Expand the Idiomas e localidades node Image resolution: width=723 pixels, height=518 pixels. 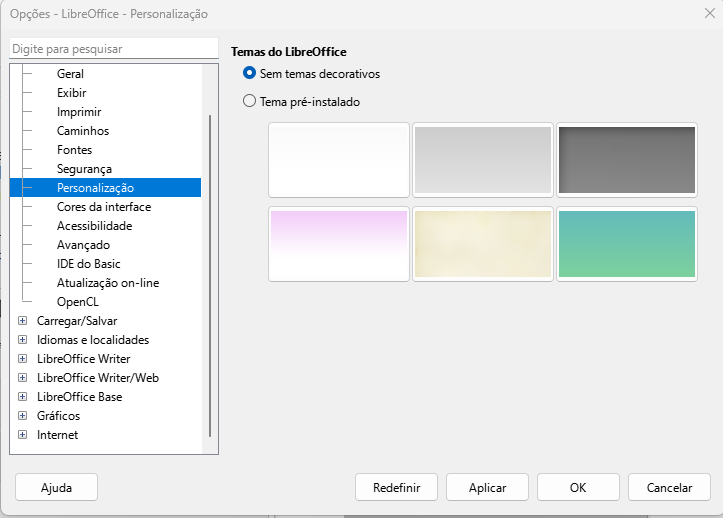22,339
